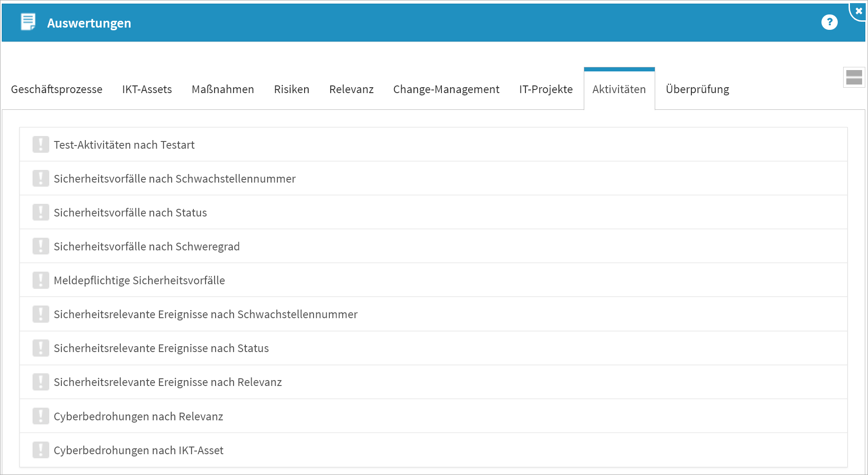Click icon beside Cyberbedrohungen nach IKT-Asset
The image size is (868, 475).
coord(41,450)
